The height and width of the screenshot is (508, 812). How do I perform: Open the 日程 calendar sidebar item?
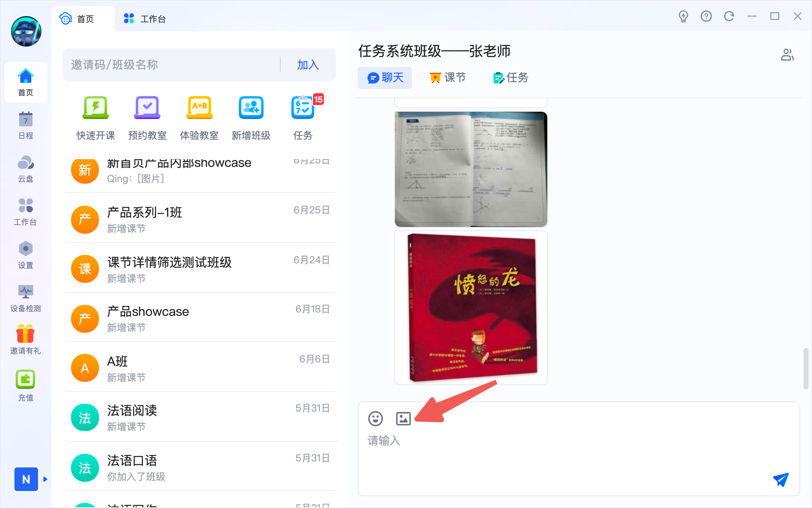point(26,126)
